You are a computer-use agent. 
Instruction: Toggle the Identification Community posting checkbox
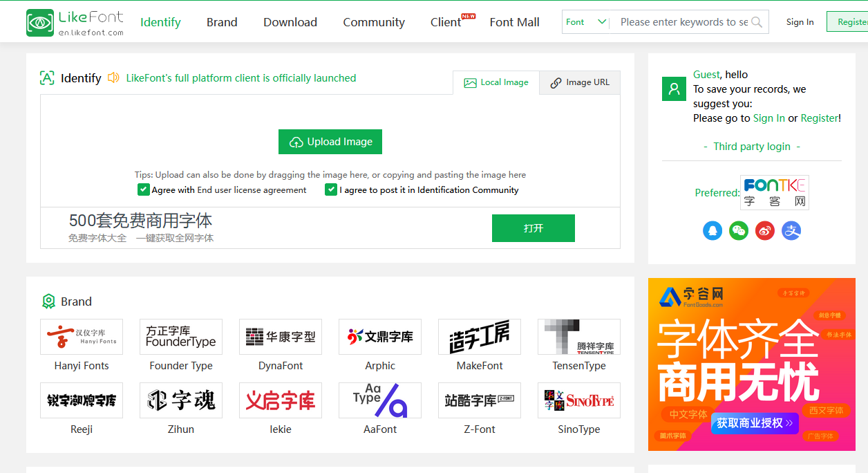(x=331, y=189)
